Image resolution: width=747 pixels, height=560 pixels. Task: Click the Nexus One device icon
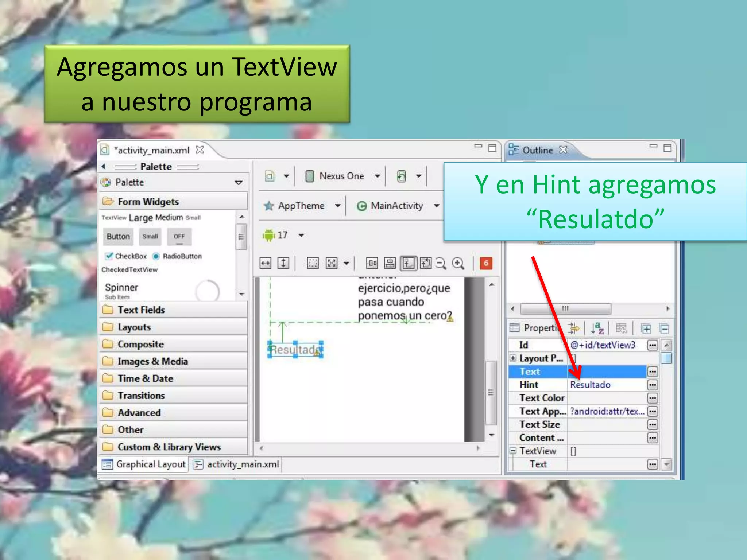310,176
